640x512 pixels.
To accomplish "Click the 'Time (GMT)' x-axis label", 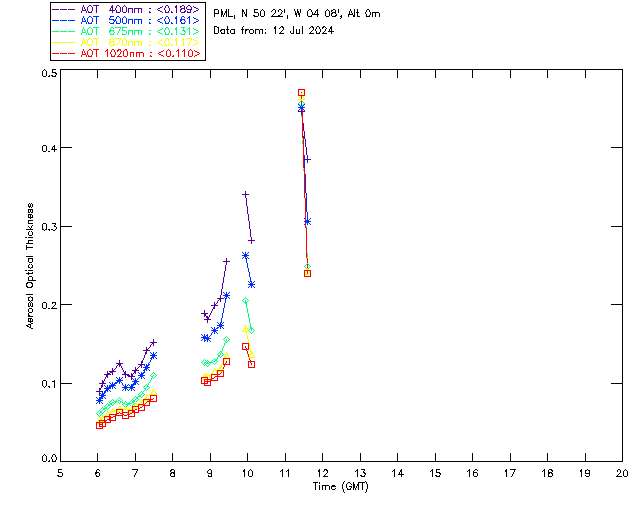I will [340, 487].
